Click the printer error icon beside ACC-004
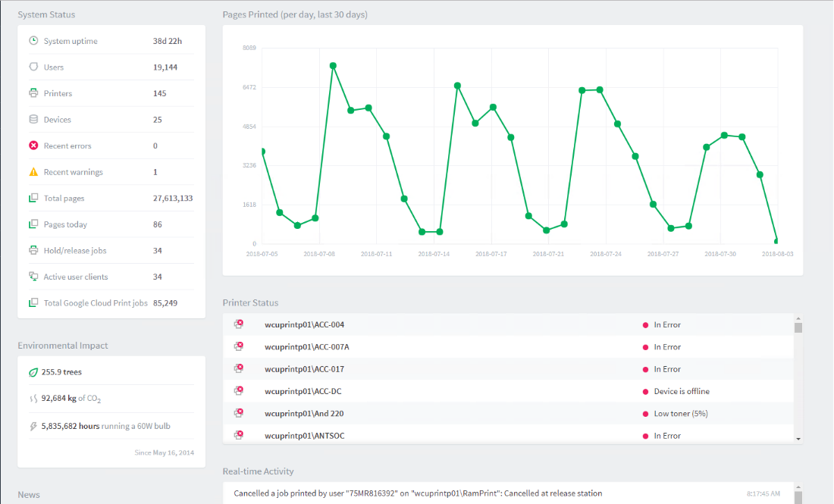 click(238, 324)
